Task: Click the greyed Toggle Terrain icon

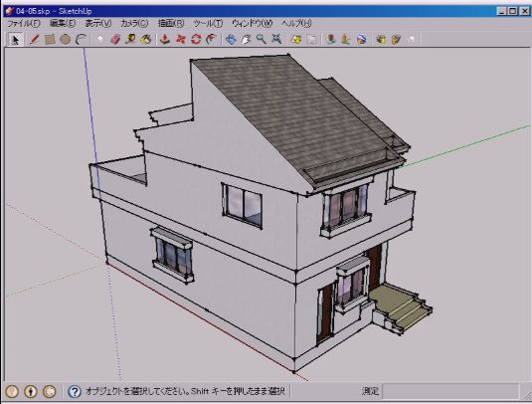Action: [311, 40]
